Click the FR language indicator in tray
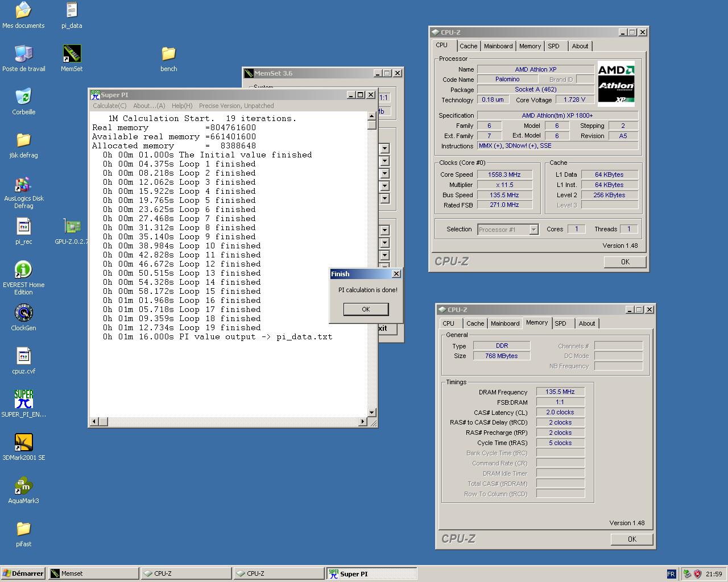This screenshot has width=728, height=582. click(671, 573)
